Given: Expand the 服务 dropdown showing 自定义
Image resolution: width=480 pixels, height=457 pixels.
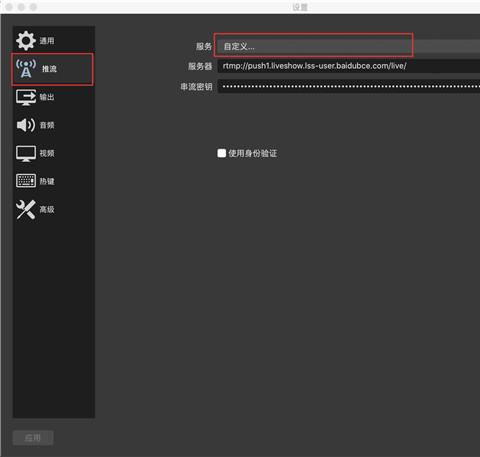Looking at the screenshot, I should pyautogui.click(x=348, y=46).
